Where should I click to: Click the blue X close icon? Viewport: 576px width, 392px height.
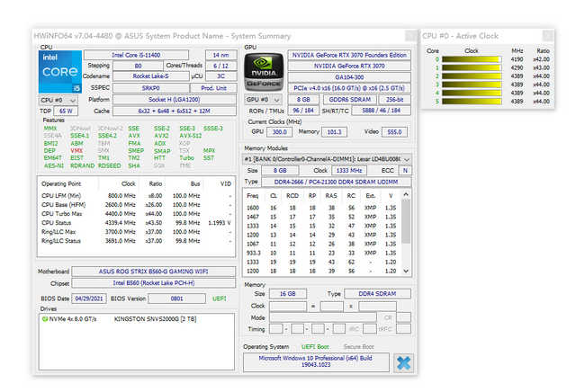pyautogui.click(x=404, y=361)
